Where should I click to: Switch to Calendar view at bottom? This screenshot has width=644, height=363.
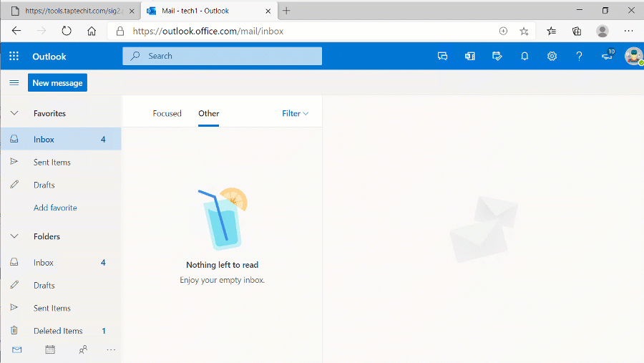50,349
